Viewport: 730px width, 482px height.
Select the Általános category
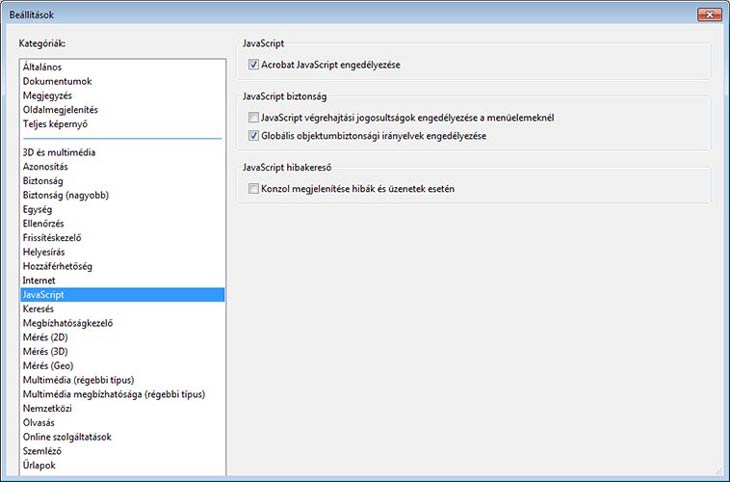[x=123, y=67]
